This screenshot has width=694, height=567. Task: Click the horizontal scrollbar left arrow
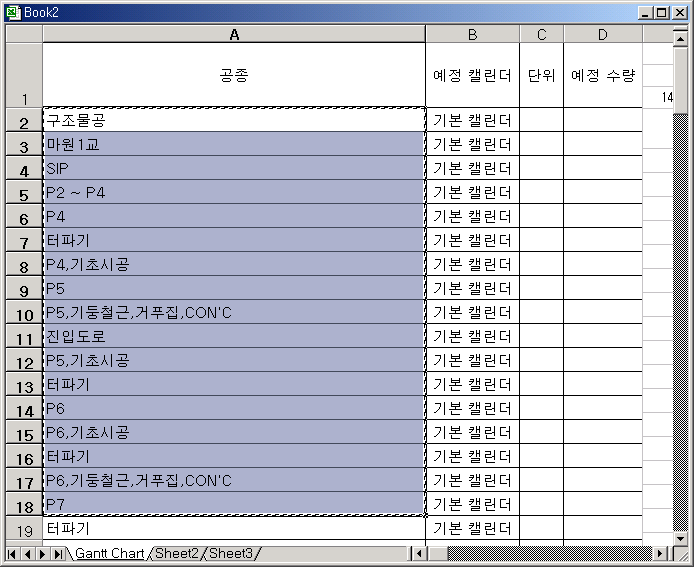(419, 553)
